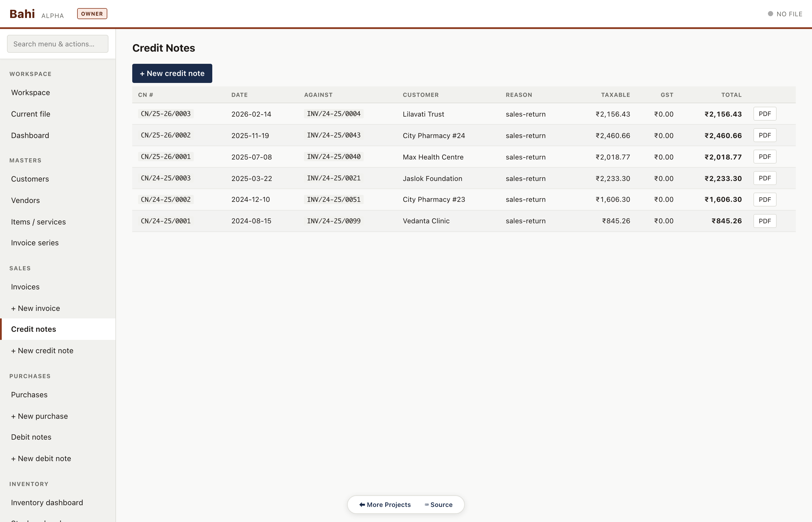Viewport: 812px width, 522px height.
Task: Click the NO FILE status indicator
Action: coord(785,14)
